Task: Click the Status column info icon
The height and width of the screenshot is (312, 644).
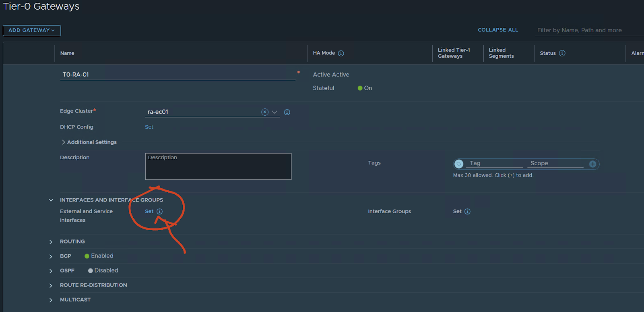Action: pyautogui.click(x=562, y=53)
